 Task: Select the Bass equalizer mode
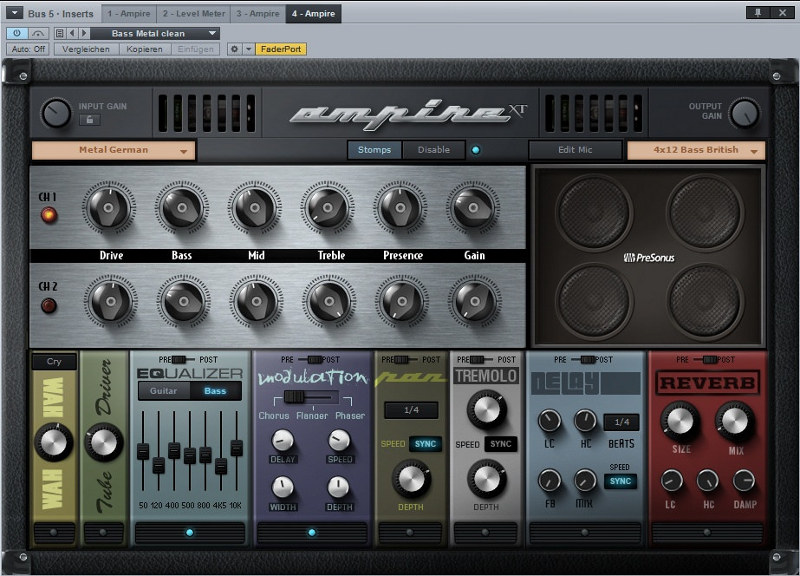point(215,391)
